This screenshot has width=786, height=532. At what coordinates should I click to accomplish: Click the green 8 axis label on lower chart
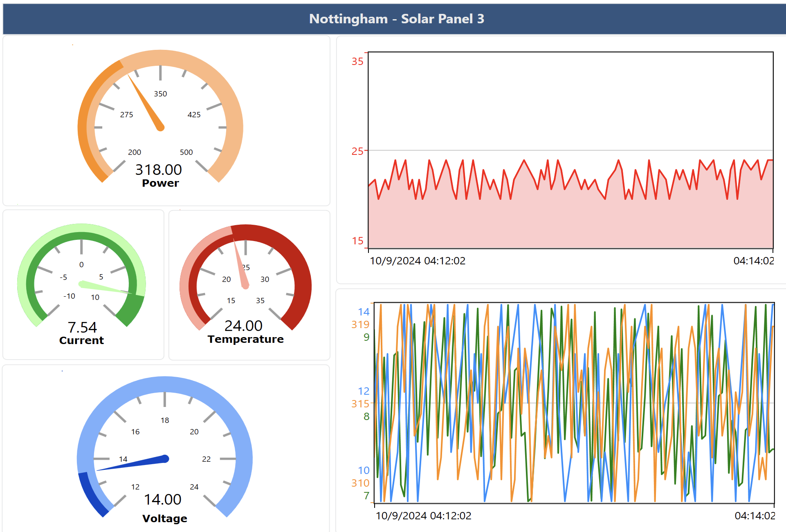tap(366, 416)
